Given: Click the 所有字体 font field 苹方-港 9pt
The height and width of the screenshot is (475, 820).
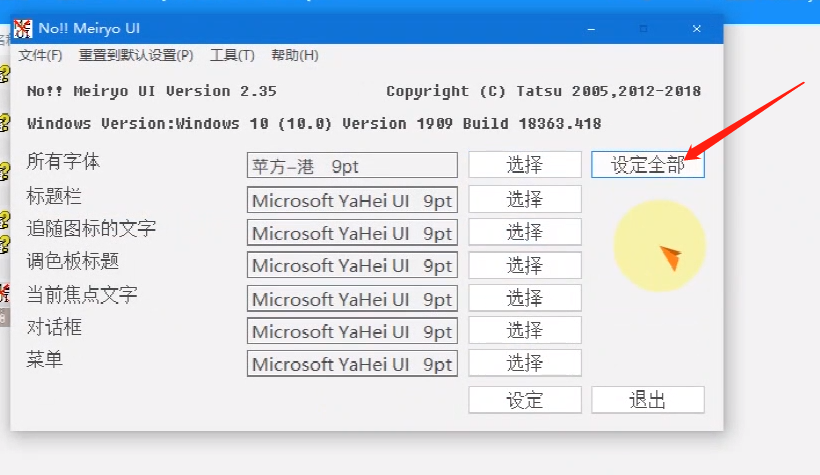Looking at the screenshot, I should tap(352, 165).
